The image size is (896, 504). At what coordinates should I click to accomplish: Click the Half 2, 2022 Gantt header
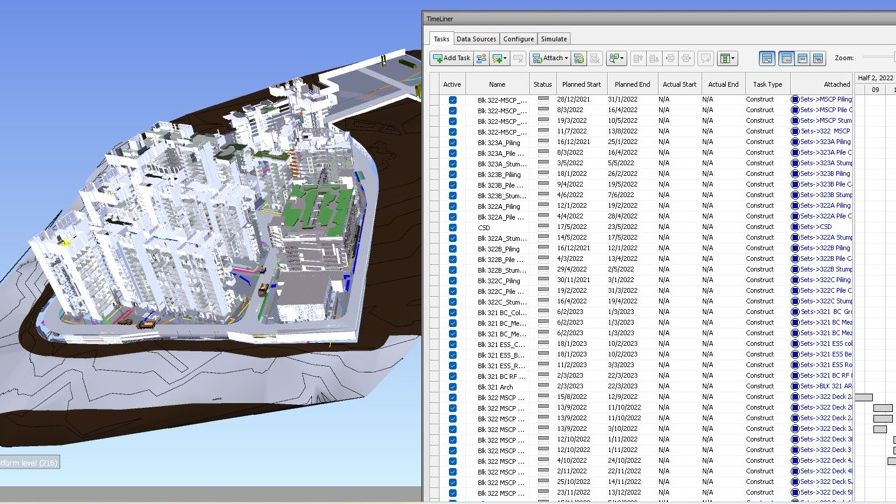(875, 78)
